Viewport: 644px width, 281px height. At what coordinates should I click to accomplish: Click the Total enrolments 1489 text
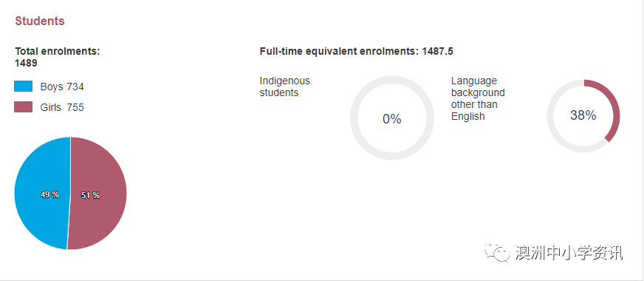(x=58, y=57)
